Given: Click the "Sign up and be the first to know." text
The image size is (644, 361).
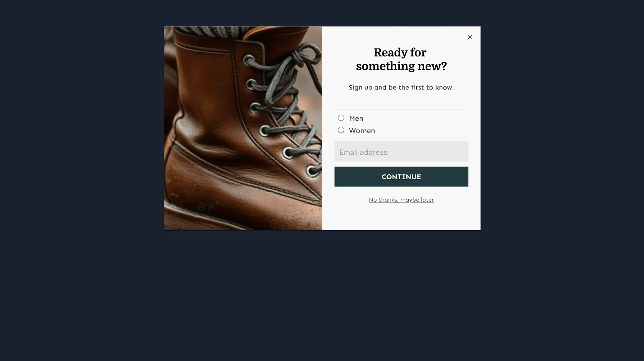Looking at the screenshot, I should (401, 88).
